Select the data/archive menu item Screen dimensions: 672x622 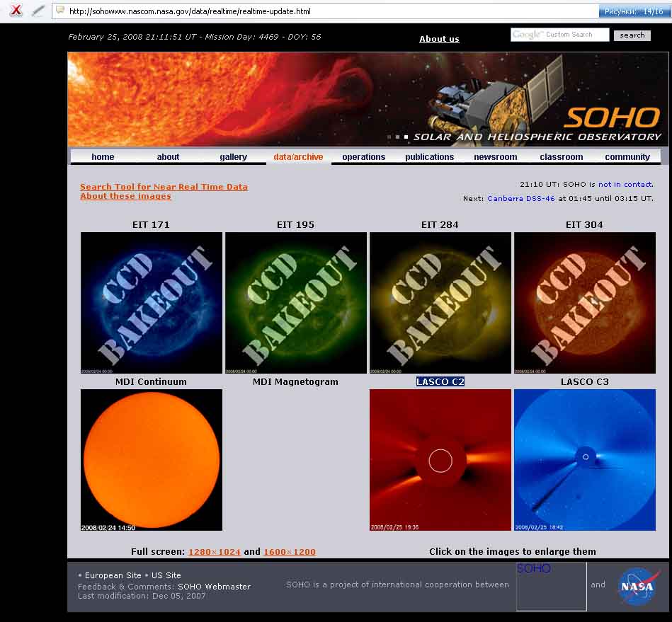point(298,157)
